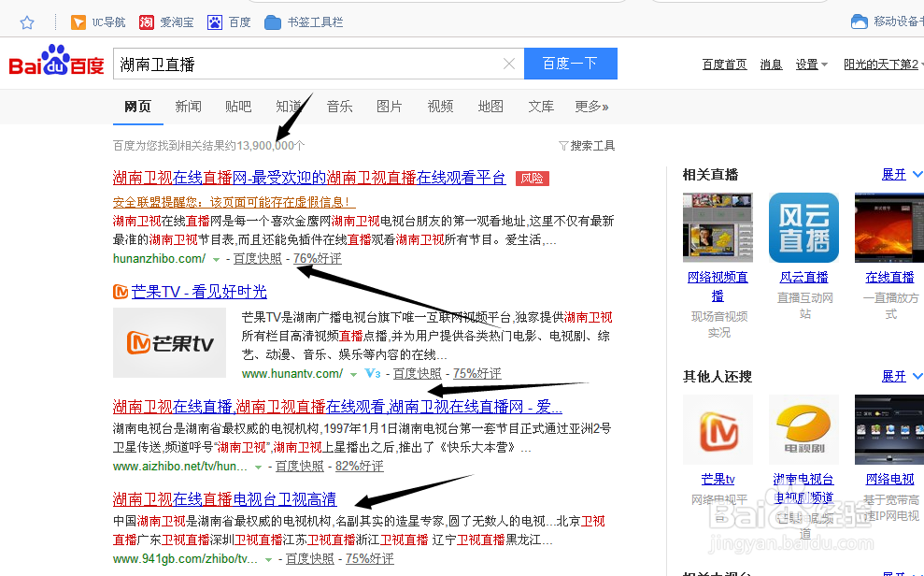Open the UC导航 bookmark icon
This screenshot has width=924, height=576.
tap(78, 22)
